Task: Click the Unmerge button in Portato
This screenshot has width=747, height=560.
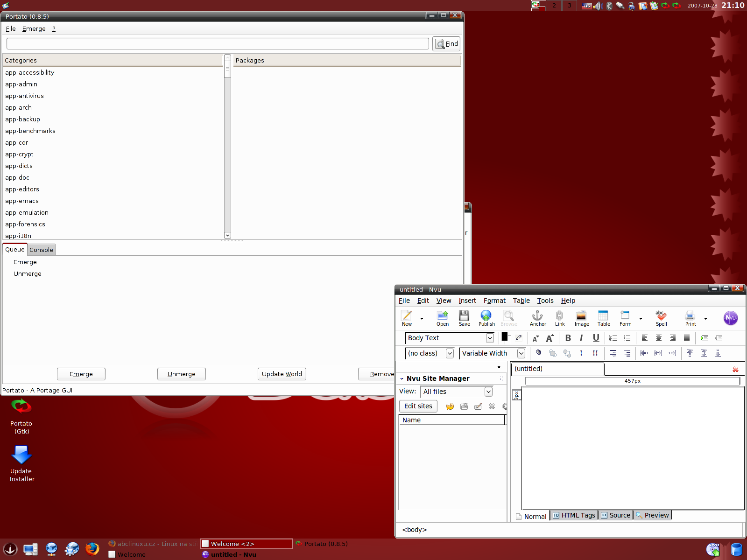Action: (182, 374)
